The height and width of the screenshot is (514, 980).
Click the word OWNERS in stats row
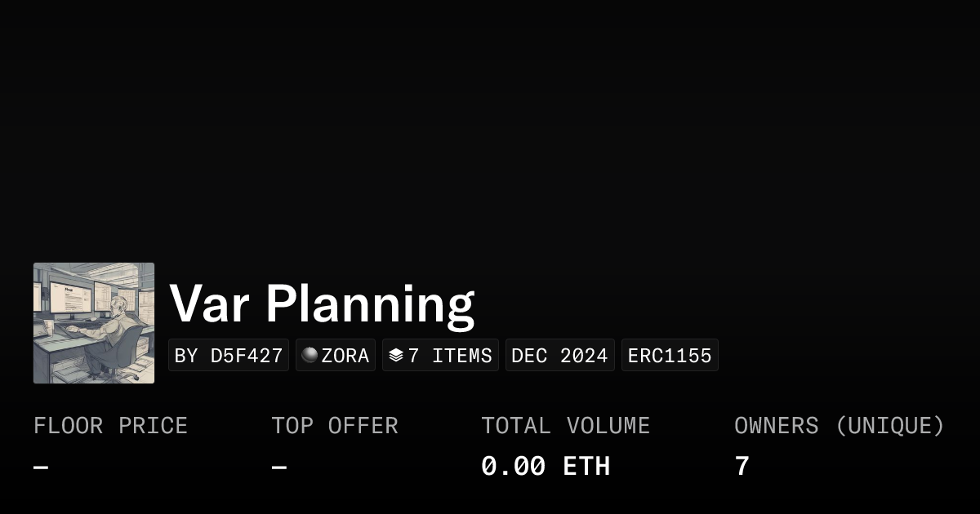click(x=776, y=426)
